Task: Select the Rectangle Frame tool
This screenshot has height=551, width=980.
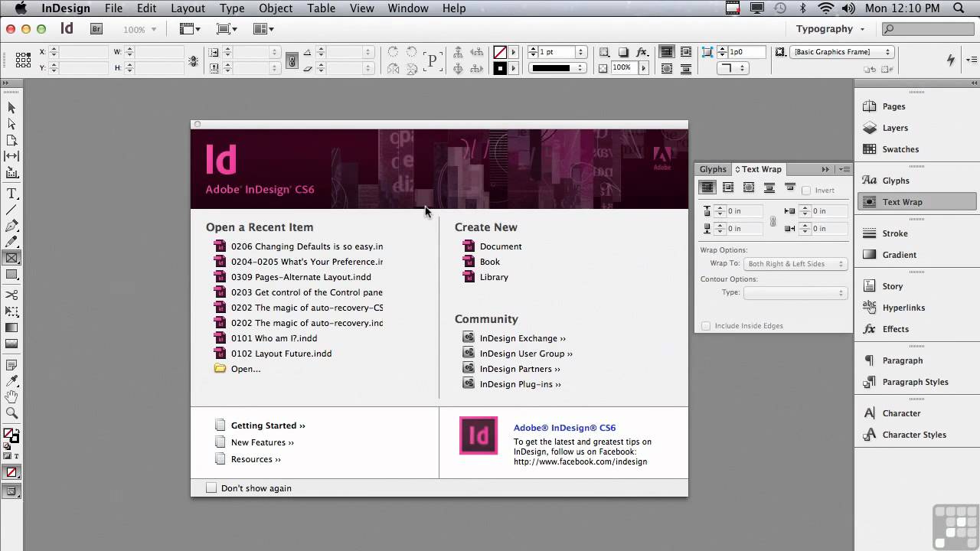Action: pos(11,259)
